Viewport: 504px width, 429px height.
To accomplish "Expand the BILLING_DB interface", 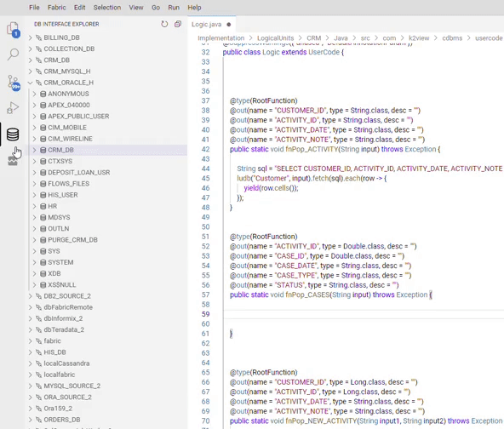I will pyautogui.click(x=30, y=37).
